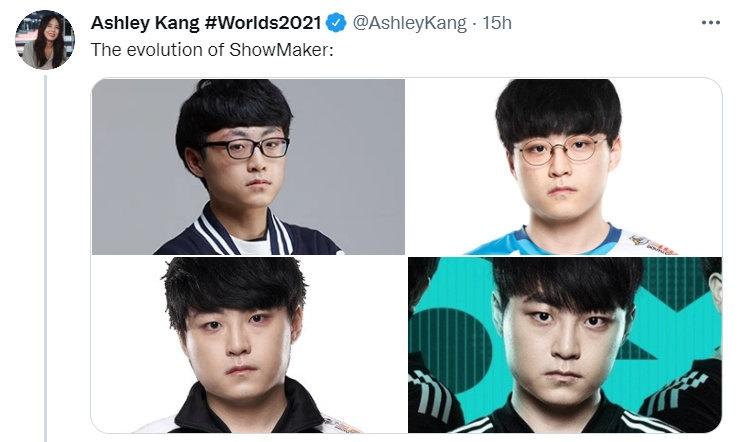Open the top-right photo with round glasses
This screenshot has height=442, width=739.
[x=565, y=167]
